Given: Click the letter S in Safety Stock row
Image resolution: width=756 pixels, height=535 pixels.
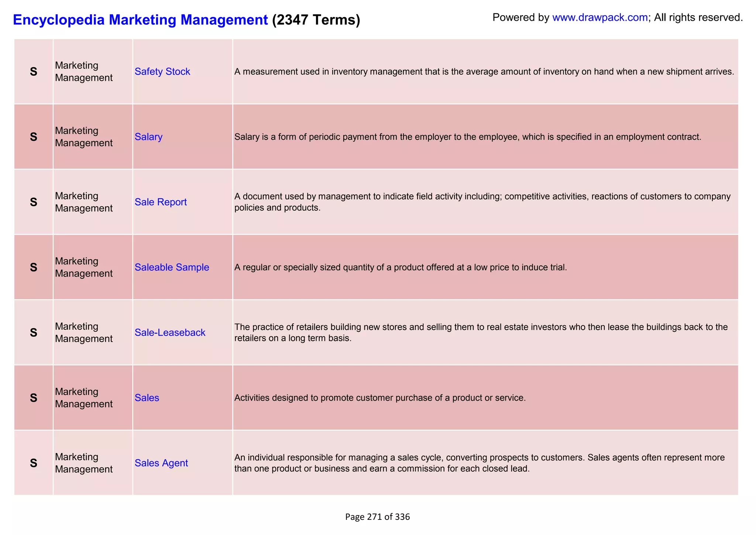Looking at the screenshot, I should [34, 72].
